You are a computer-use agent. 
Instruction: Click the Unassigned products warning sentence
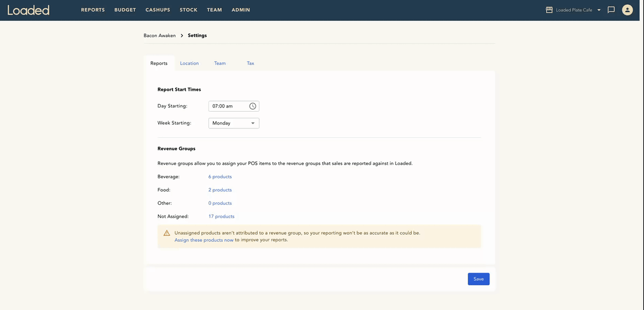pyautogui.click(x=297, y=233)
